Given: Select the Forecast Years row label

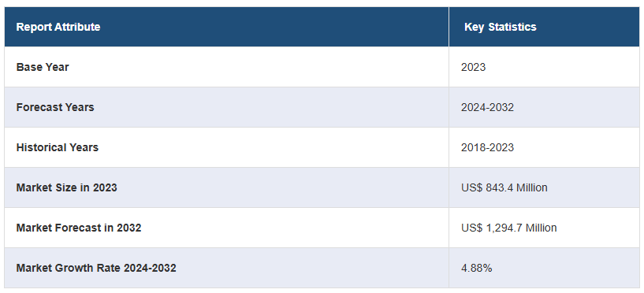Looking at the screenshot, I should (x=55, y=107).
